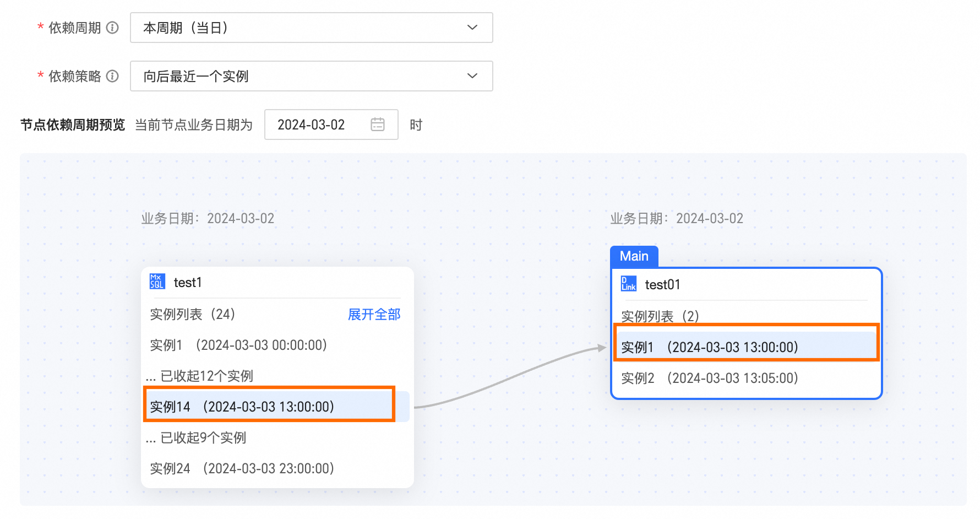The image size is (980, 519).
Task: Select 实例14 (2024-03-03 13:00:00) in test1
Action: coord(242,407)
